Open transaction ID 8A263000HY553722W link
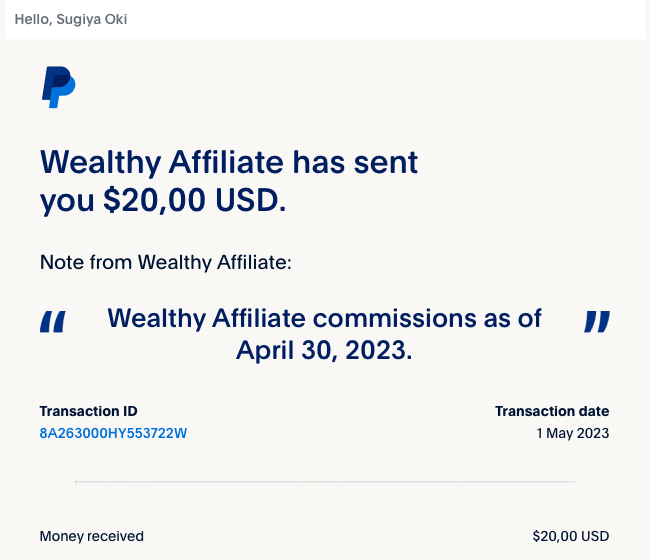 click(x=113, y=433)
